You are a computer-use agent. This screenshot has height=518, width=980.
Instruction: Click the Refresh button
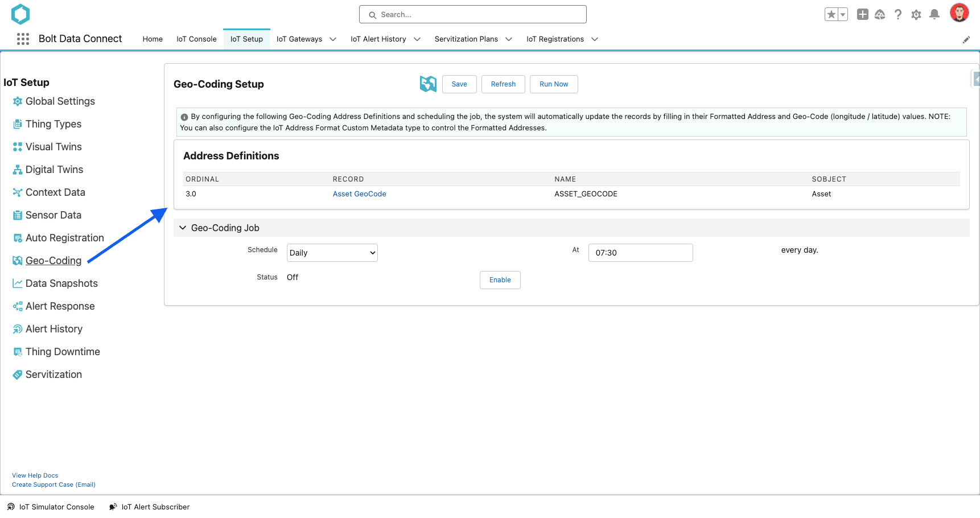(x=503, y=84)
